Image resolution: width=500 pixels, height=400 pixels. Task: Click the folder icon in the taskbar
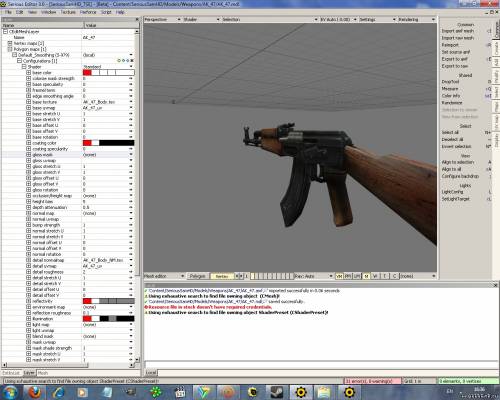[324, 392]
